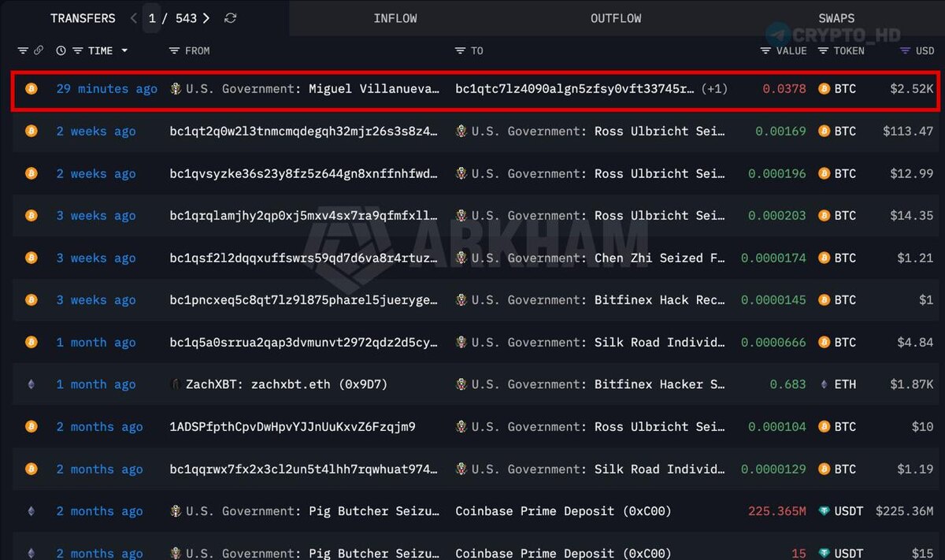The height and width of the screenshot is (560, 945).
Task: Click Bitcoin chain icon in $113.47 row
Action: pos(31,131)
